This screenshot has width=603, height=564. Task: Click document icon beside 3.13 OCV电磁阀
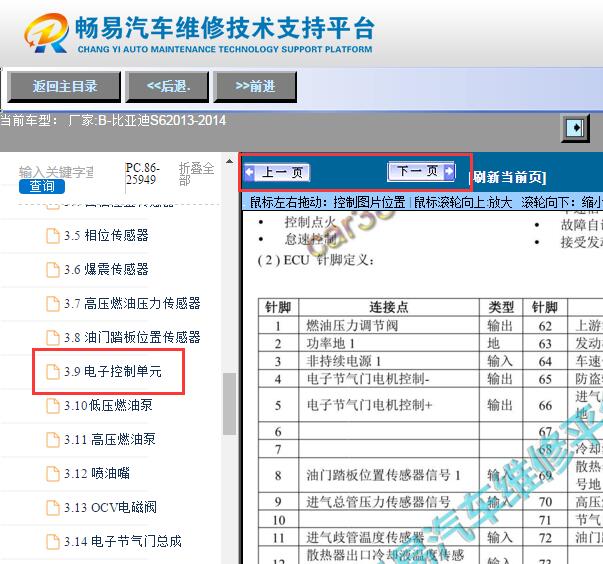[x=53, y=507]
